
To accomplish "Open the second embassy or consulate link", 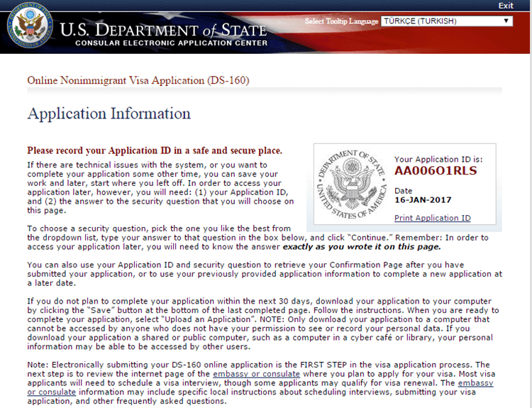I will [x=475, y=383].
